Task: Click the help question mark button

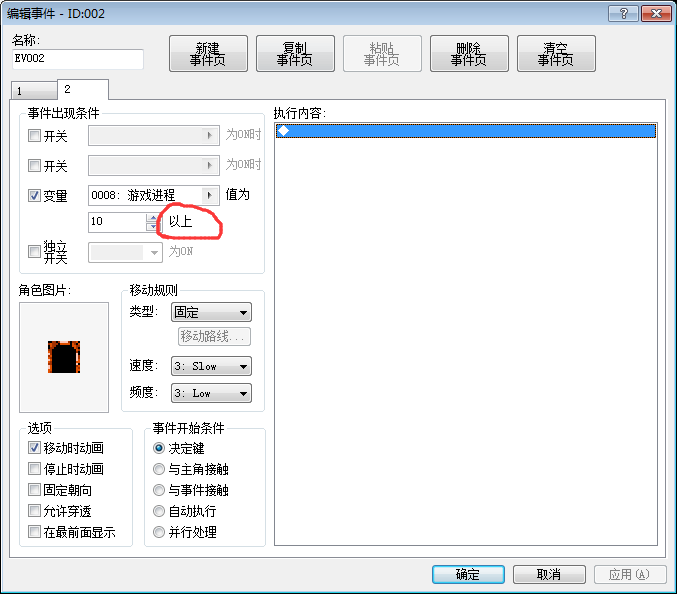Action: [623, 14]
